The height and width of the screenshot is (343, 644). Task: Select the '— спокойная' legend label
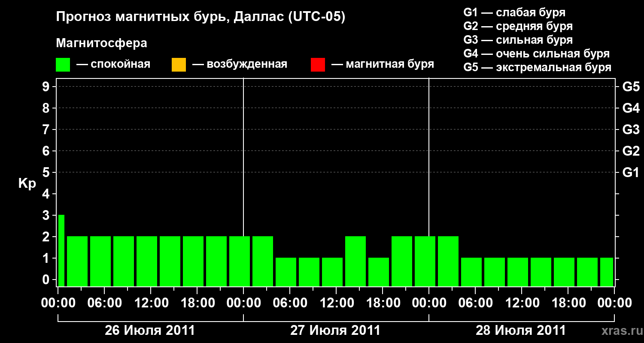113,64
